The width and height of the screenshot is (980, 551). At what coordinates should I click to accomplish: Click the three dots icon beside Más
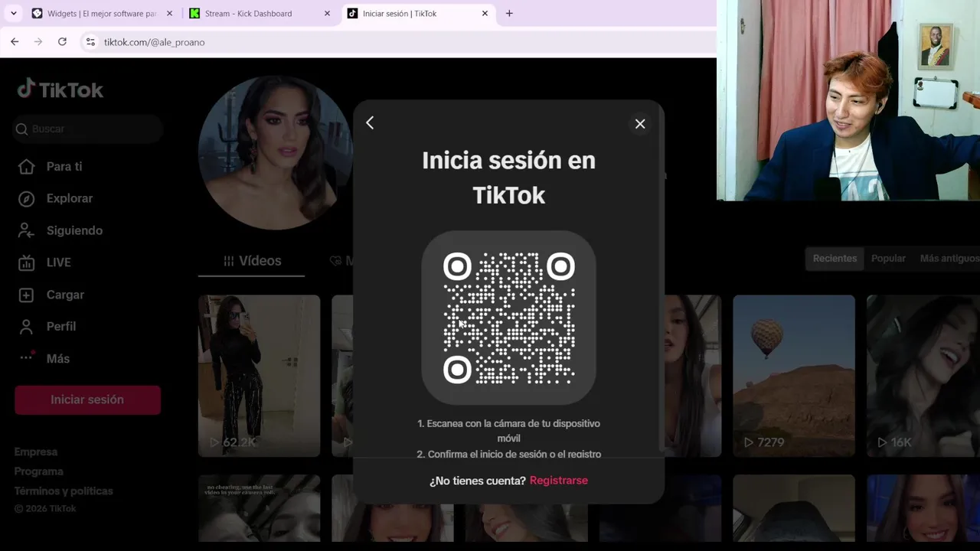click(x=26, y=357)
